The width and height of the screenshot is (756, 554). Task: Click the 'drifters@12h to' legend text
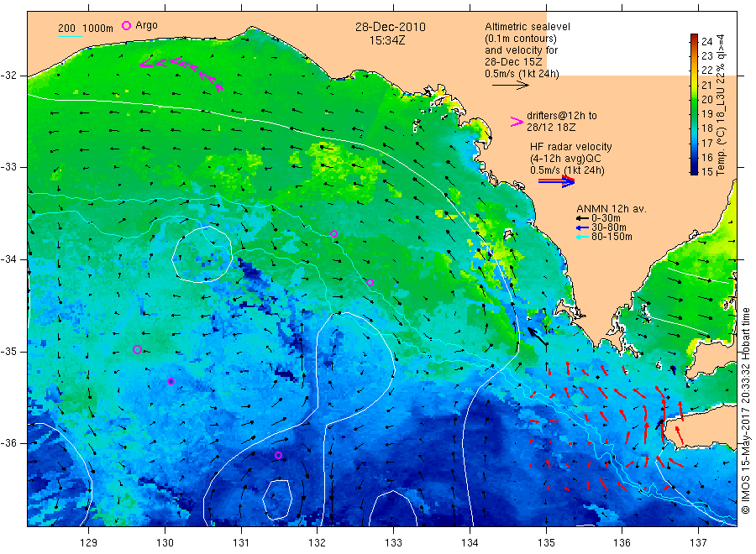[562, 116]
